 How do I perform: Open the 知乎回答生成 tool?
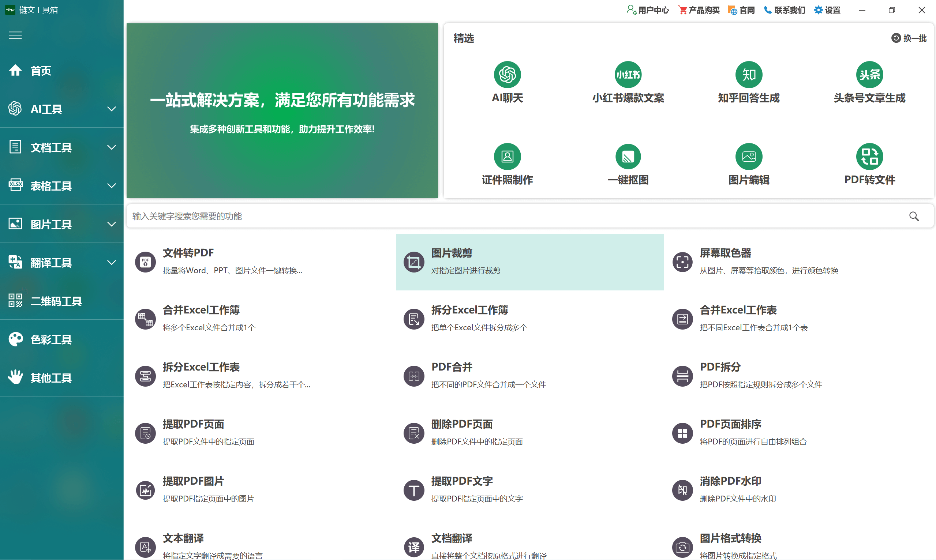748,84
